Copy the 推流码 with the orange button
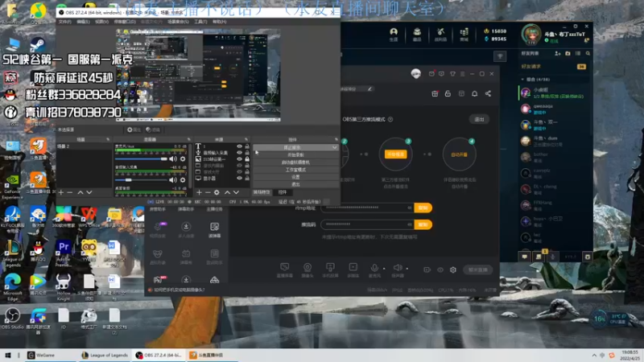 pos(423,224)
